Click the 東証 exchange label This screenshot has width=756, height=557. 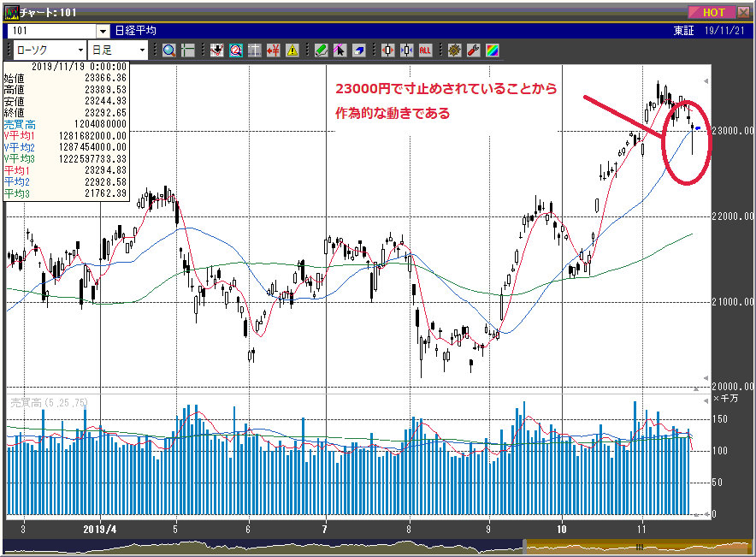click(683, 31)
